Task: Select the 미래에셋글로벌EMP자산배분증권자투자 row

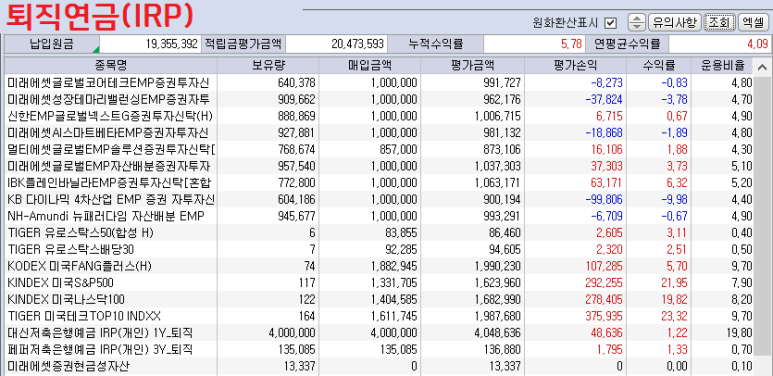Action: pos(379,166)
